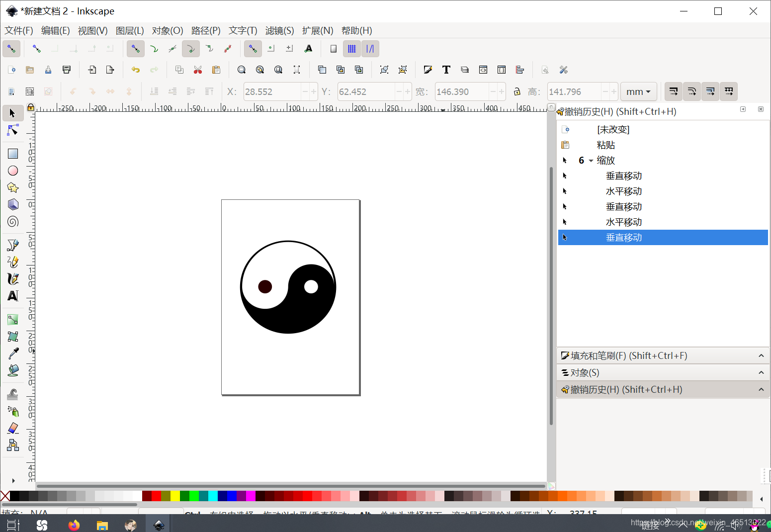Select the Node editing tool
The image size is (771, 532).
pos(12,130)
